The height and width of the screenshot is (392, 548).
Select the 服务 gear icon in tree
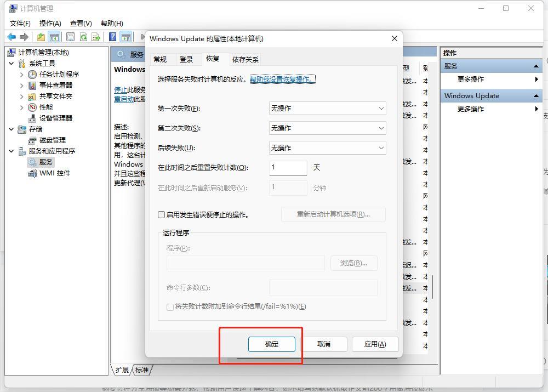32,162
